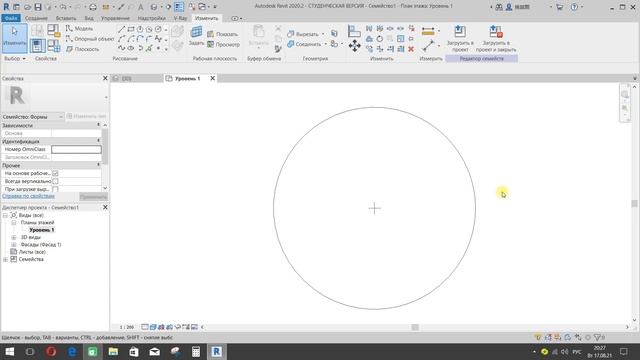640x360 pixels.
Task: Click the text tool A in quick access
Action: (x=140, y=7)
